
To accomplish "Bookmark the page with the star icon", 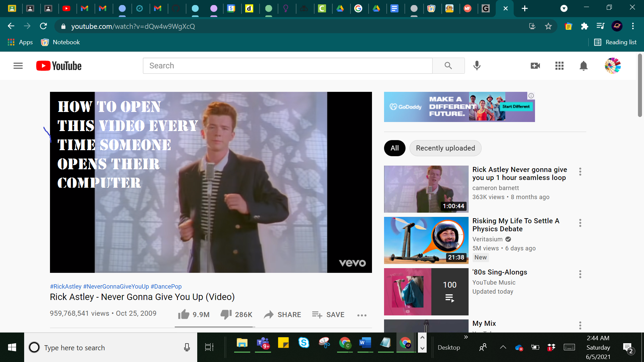I will click(548, 26).
